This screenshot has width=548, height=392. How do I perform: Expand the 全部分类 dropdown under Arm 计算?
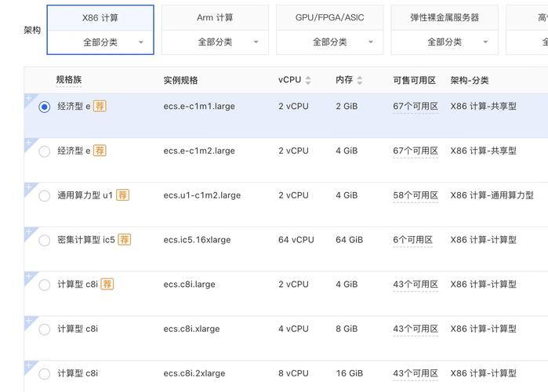click(x=215, y=42)
